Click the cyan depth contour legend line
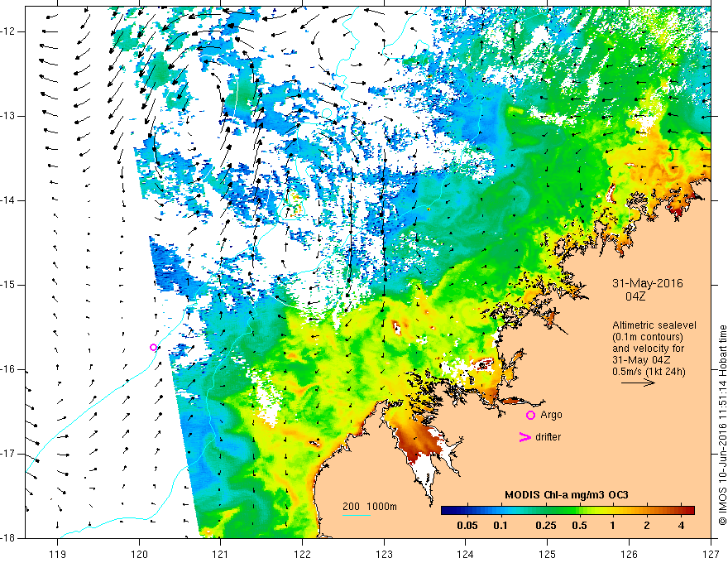 pyautogui.click(x=357, y=515)
